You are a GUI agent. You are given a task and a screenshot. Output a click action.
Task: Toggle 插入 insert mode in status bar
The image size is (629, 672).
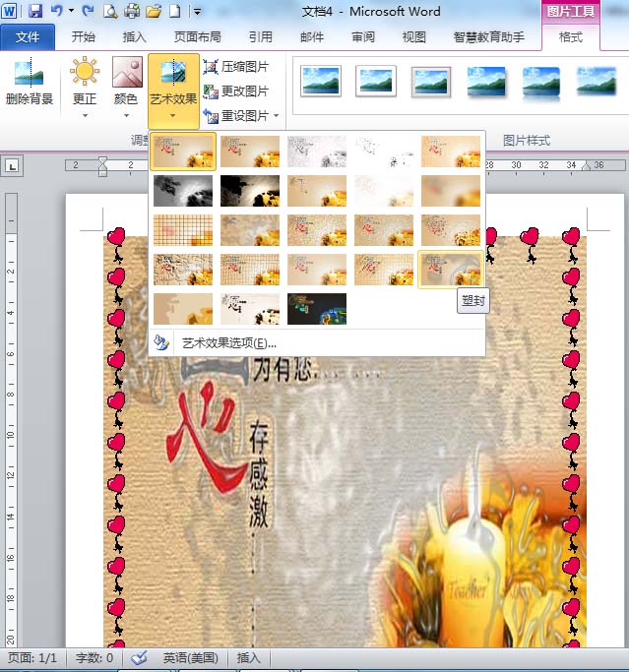coord(249,658)
